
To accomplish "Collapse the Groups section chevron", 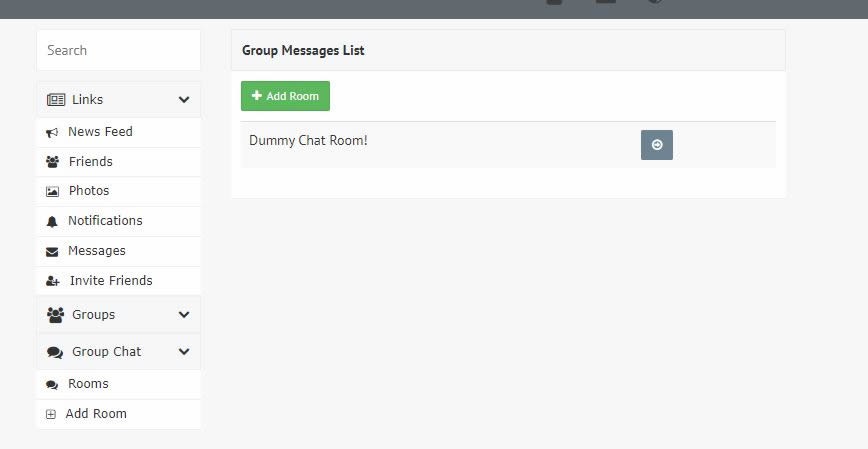I will tap(184, 314).
